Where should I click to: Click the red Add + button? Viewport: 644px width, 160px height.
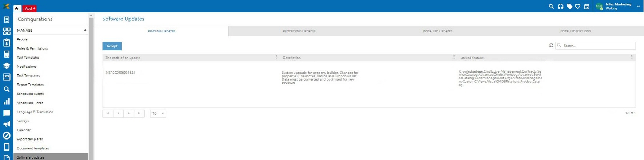coord(30,8)
